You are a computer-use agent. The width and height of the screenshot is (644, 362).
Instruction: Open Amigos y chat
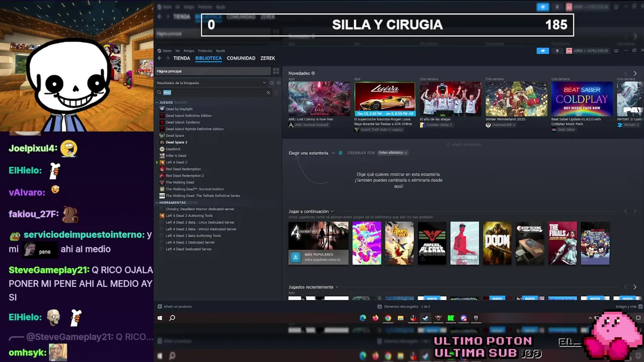click(x=626, y=307)
